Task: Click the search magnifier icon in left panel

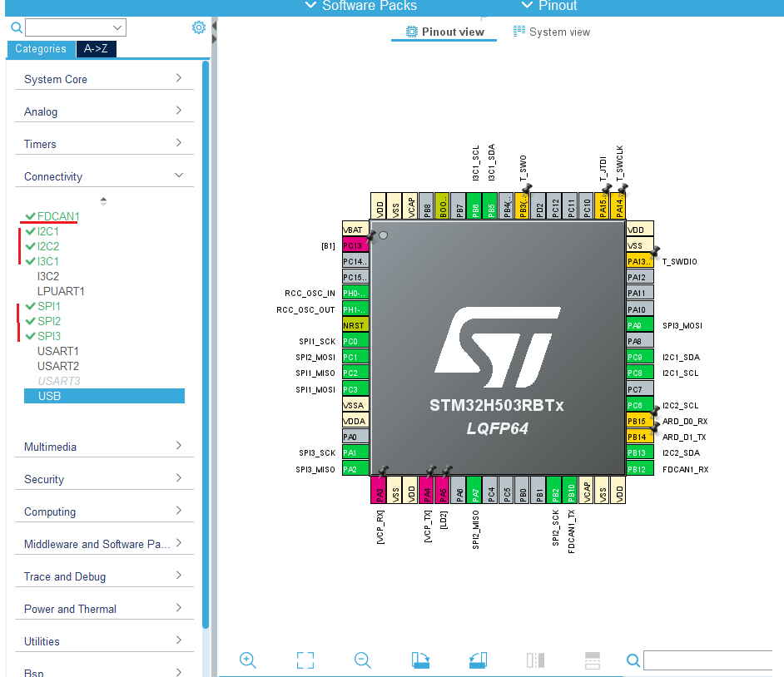Action: 17,27
